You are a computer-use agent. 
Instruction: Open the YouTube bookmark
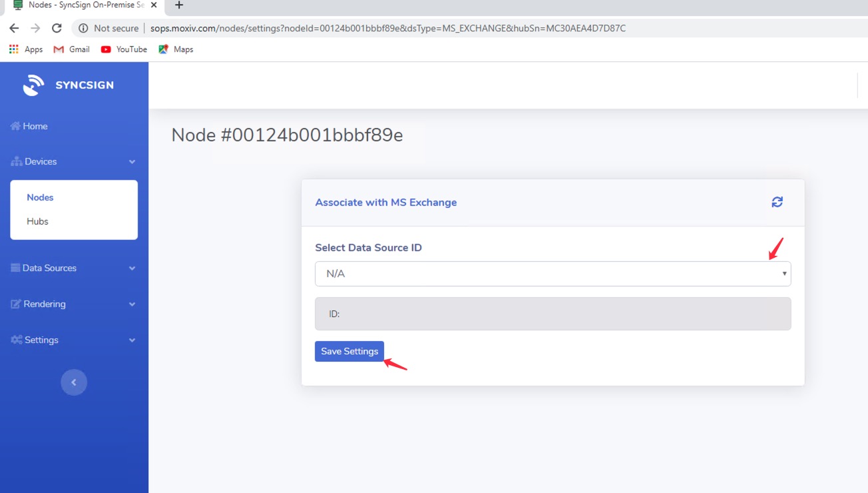tap(124, 49)
